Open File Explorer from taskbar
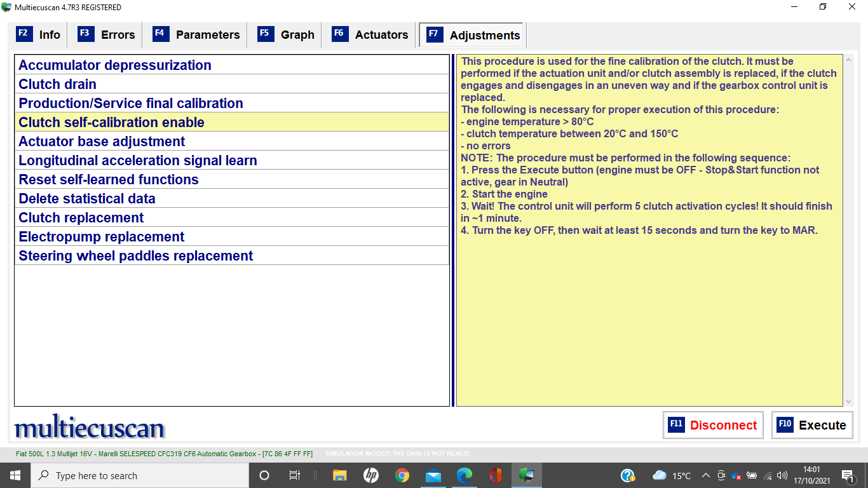Screen dimensions: 868x488 [x=340, y=475]
